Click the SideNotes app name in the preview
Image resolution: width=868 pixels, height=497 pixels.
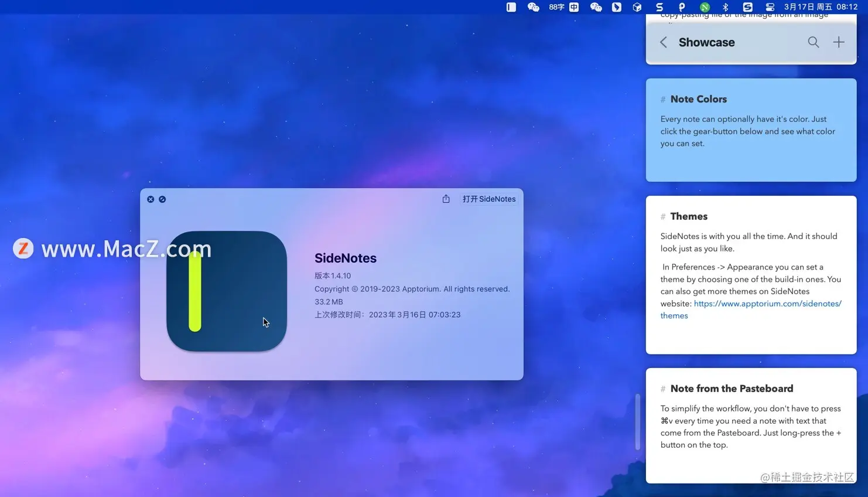click(346, 258)
